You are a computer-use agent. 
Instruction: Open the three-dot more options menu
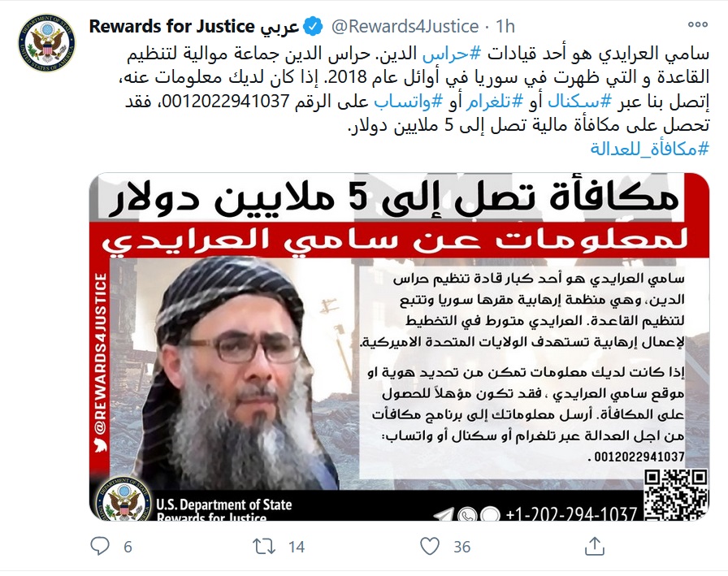click(x=697, y=24)
